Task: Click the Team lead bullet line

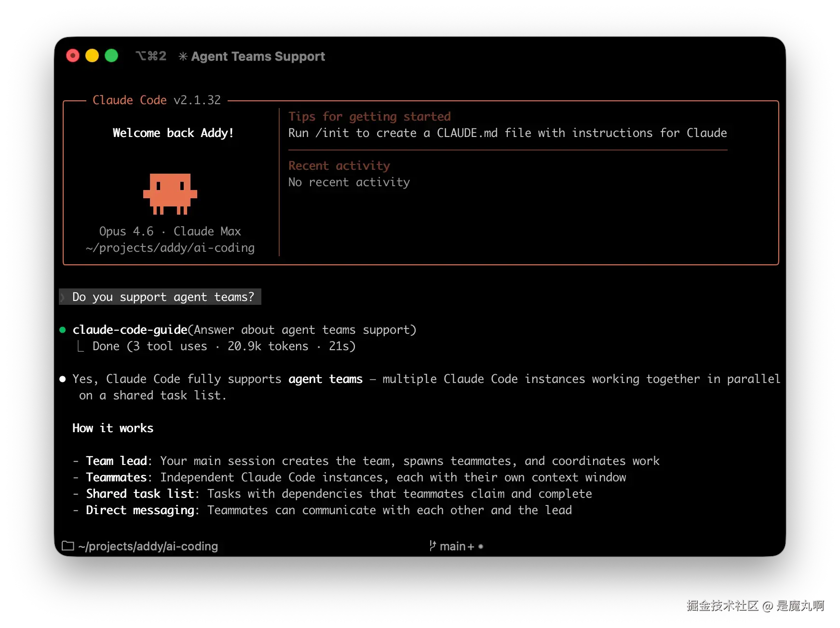Action: [x=366, y=461]
